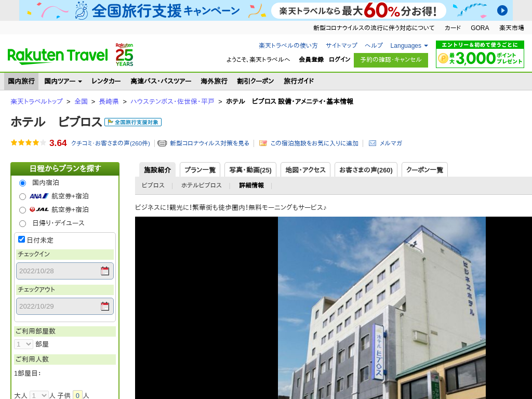Click 予約の確認・キャンセル button
Image resolution: width=532 pixels, height=399 pixels.
(x=391, y=60)
